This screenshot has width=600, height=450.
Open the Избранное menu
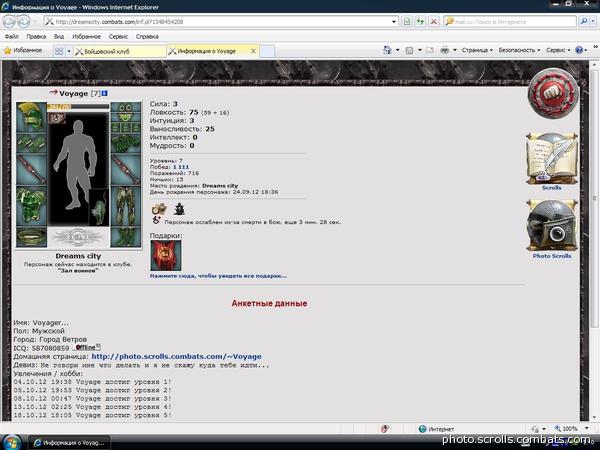pyautogui.click(x=86, y=36)
